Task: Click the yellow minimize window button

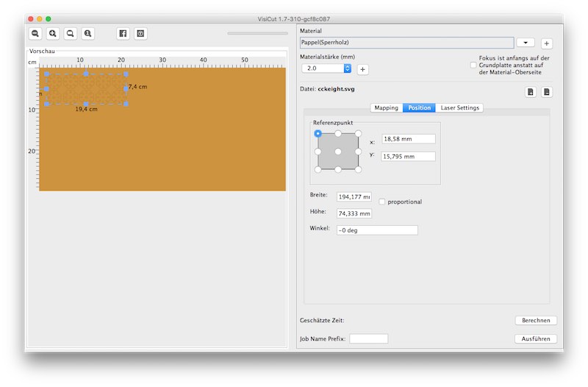Action: tap(40, 19)
